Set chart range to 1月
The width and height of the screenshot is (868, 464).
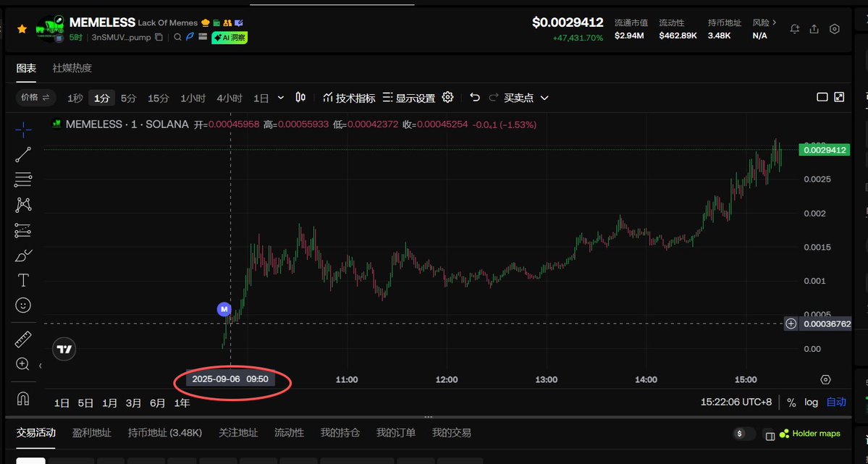tap(109, 403)
